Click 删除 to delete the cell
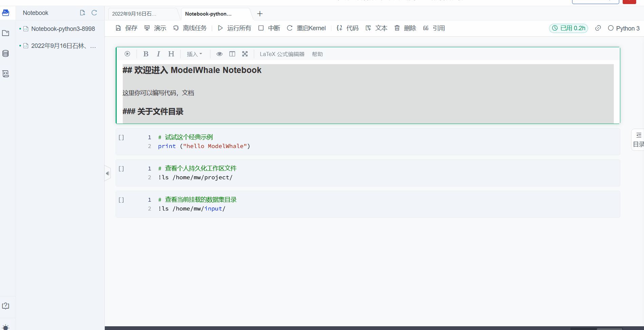The image size is (644, 330). [405, 28]
